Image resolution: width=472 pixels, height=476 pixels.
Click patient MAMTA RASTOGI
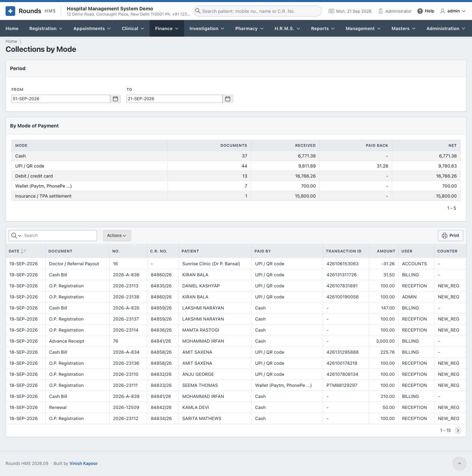pos(200,330)
